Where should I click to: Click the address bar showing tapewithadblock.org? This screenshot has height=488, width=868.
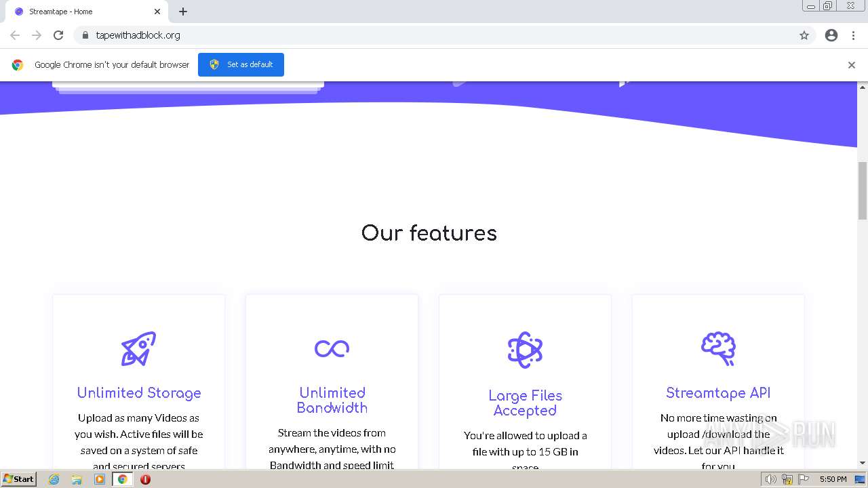click(x=434, y=35)
